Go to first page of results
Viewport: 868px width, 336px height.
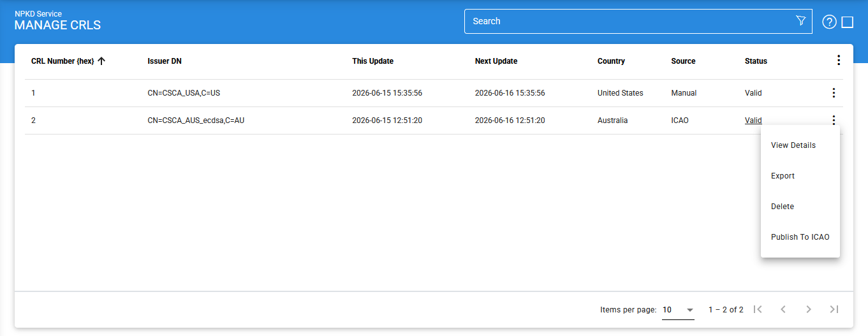758,309
